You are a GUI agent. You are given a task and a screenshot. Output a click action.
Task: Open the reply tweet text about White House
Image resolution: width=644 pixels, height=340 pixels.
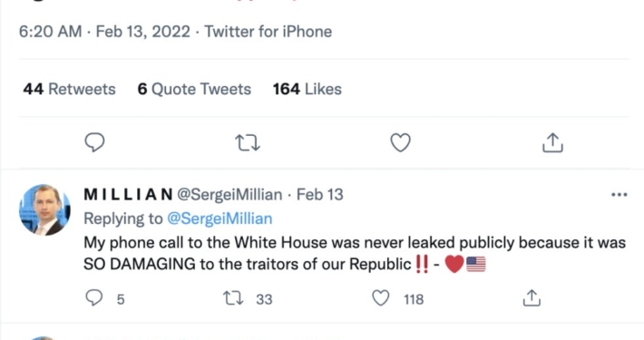pyautogui.click(x=355, y=253)
